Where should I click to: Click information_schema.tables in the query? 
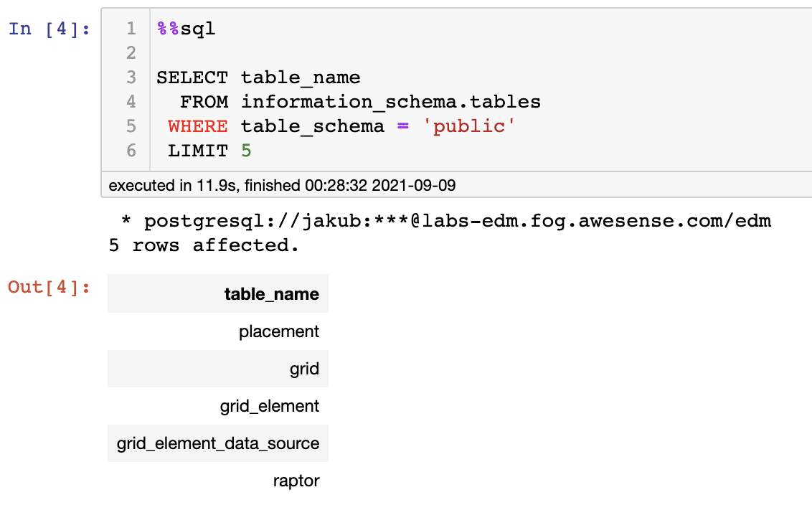(391, 102)
